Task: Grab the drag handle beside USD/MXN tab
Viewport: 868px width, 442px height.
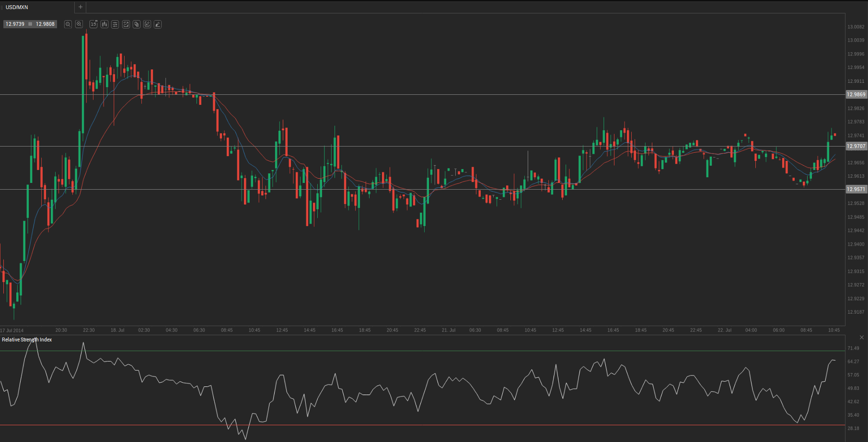Action: pos(1,7)
